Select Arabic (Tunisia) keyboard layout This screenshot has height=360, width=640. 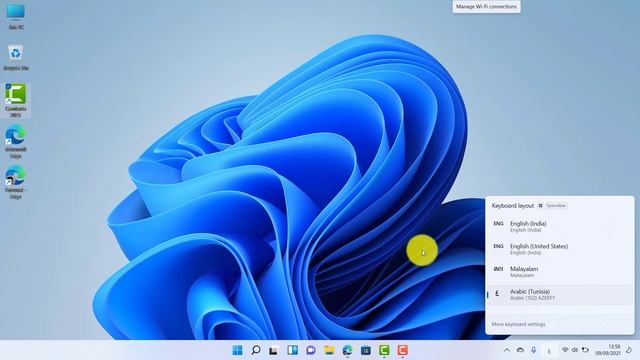pyautogui.click(x=560, y=295)
